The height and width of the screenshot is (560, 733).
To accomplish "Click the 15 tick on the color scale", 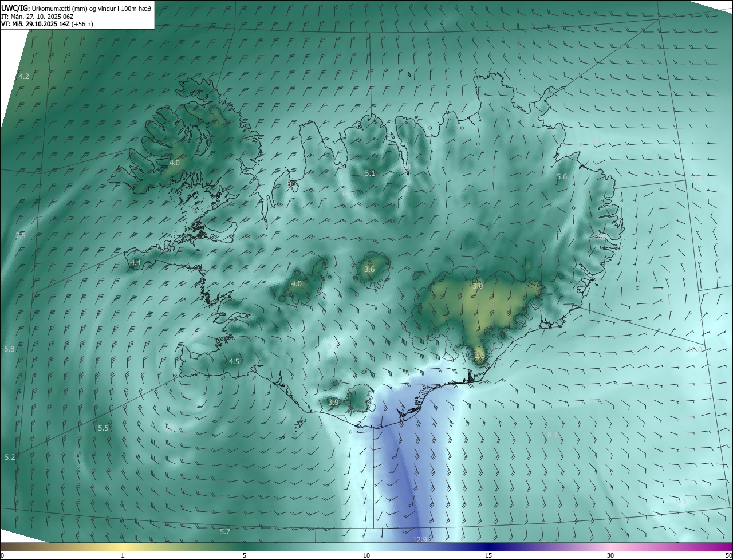I will tap(488, 555).
